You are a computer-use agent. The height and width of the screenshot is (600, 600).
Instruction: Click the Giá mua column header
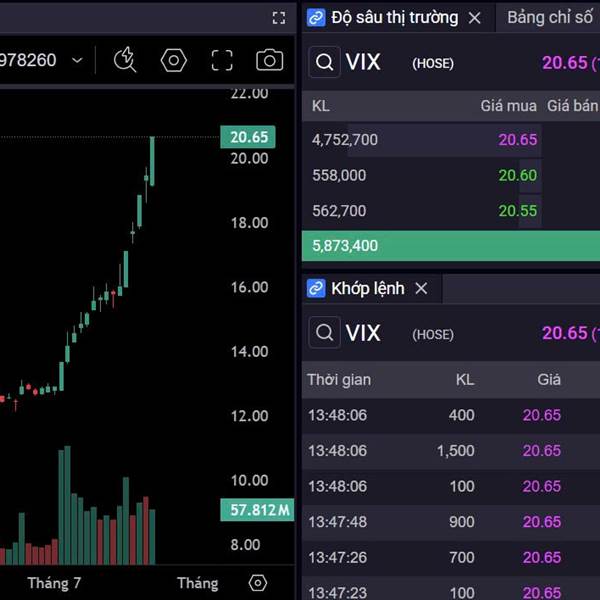click(x=509, y=106)
